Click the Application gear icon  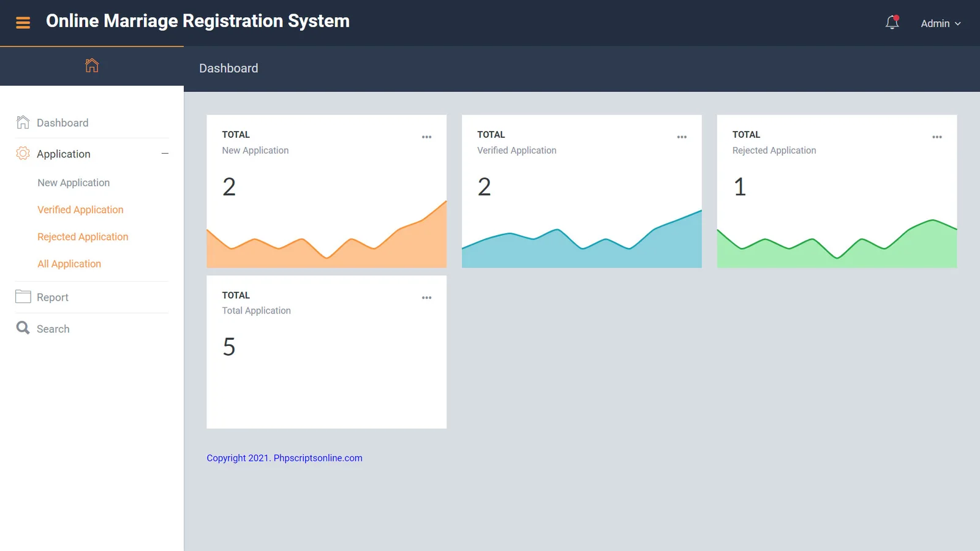pyautogui.click(x=23, y=154)
